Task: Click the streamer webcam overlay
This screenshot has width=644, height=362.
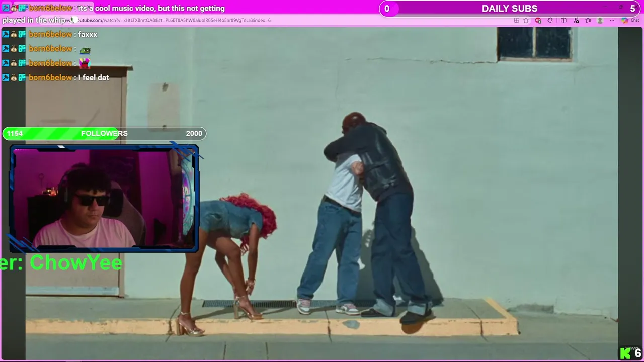Action: click(x=104, y=198)
